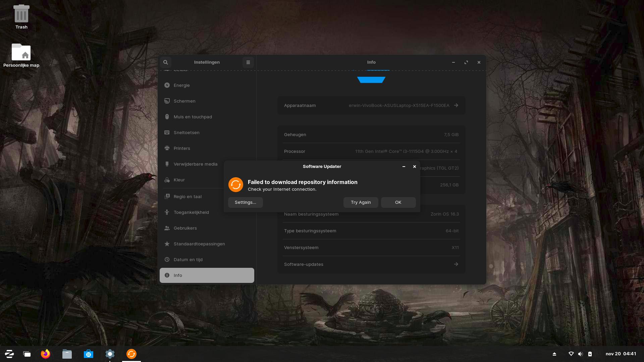Launch Firefox from the taskbar
This screenshot has height=362, width=644.
point(46,354)
